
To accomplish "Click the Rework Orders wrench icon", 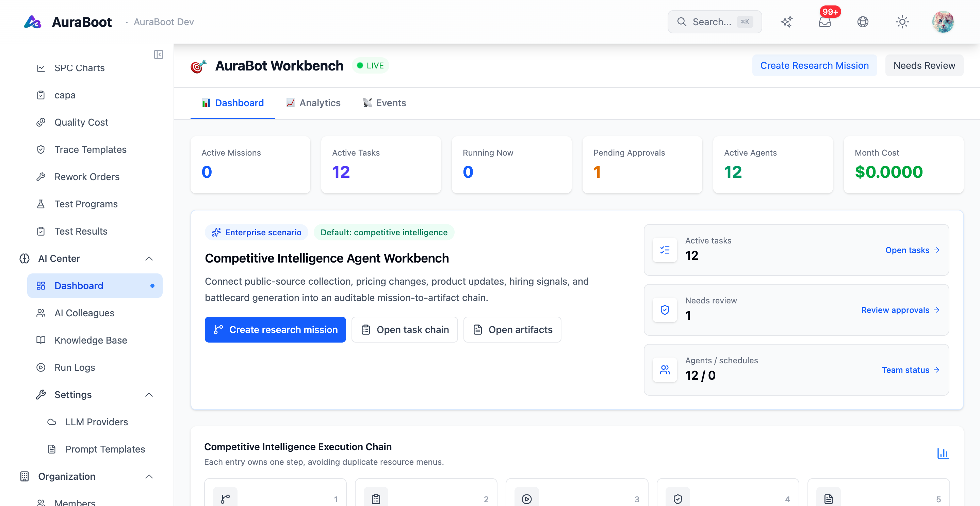I will (41, 177).
